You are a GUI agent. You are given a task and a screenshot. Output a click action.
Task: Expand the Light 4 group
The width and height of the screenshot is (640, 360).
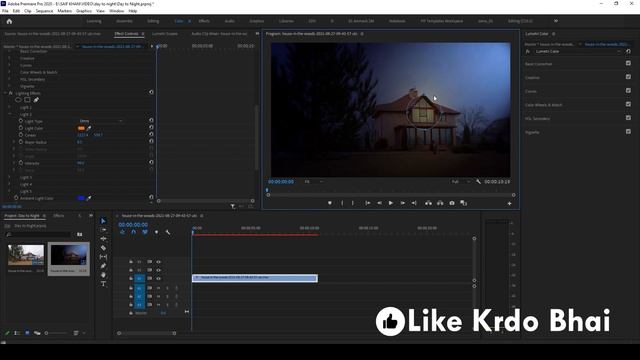point(9,184)
